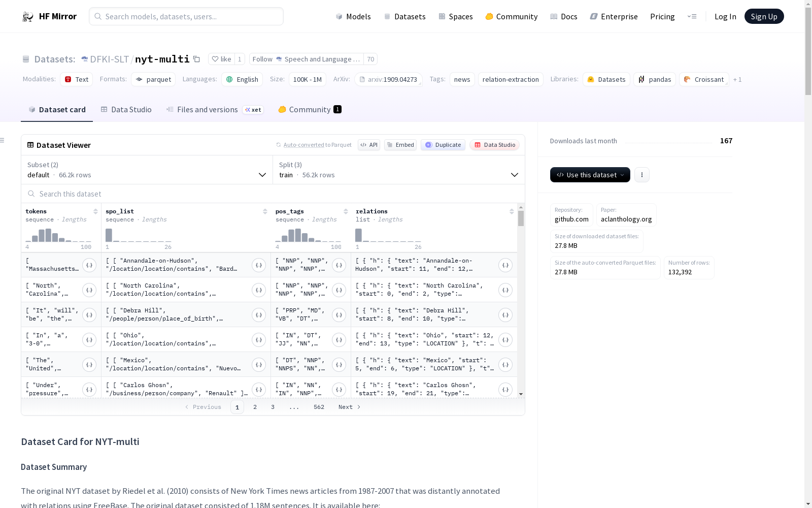Screen dimensions: 812x508
Task: Go to page 562 of viewer
Action: click(x=319, y=407)
